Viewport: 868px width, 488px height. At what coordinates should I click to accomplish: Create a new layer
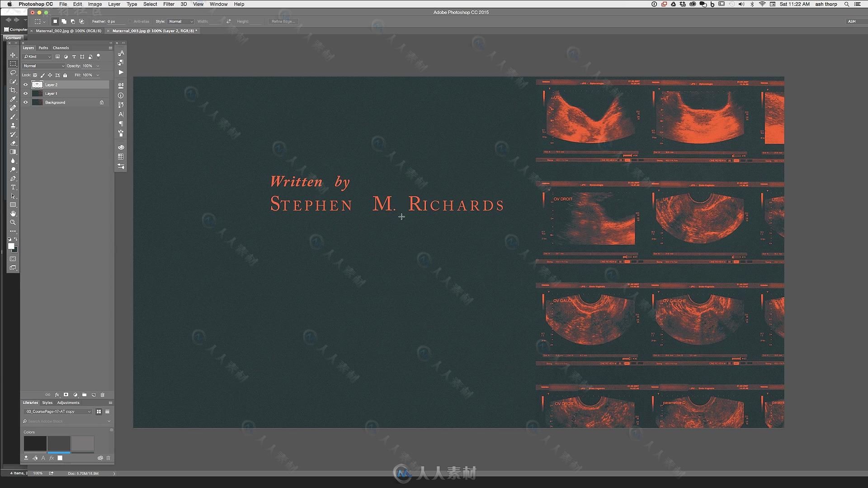(x=94, y=394)
